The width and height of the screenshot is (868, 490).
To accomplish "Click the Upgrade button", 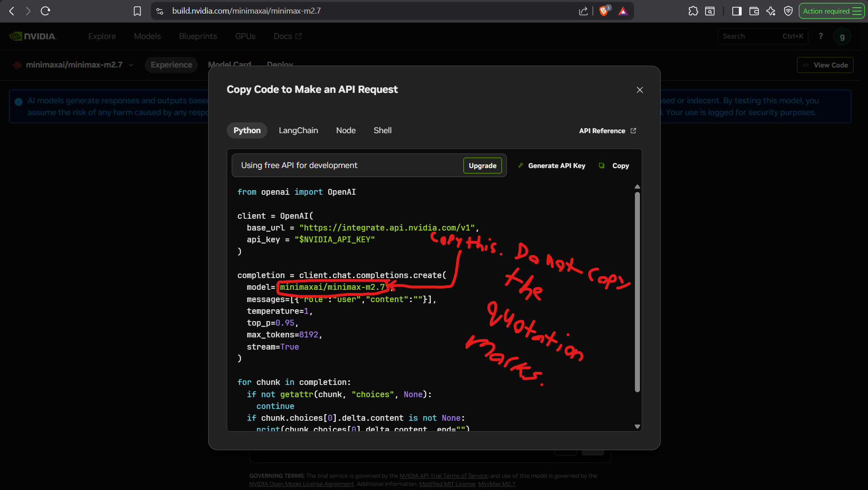I will (x=482, y=166).
